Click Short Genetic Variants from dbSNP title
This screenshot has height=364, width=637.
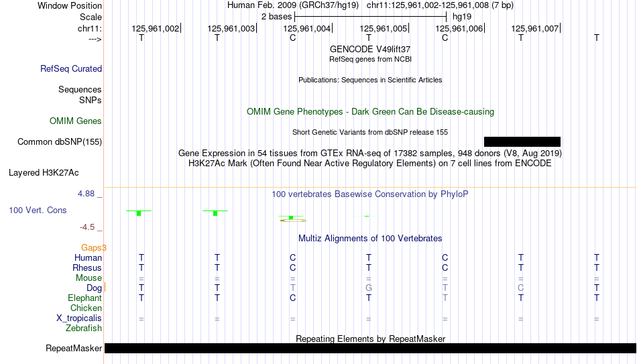click(370, 132)
